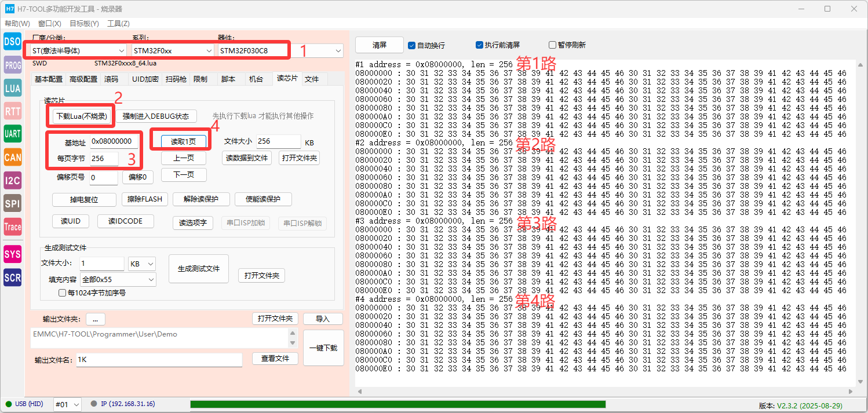
Task: Click the 使能读保护 button
Action: point(263,199)
